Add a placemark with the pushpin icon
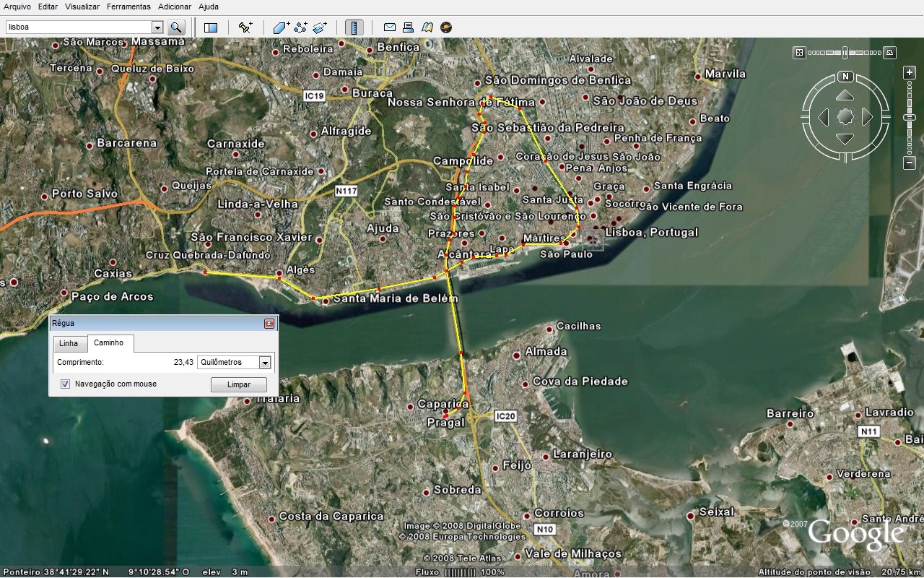 pyautogui.click(x=245, y=27)
